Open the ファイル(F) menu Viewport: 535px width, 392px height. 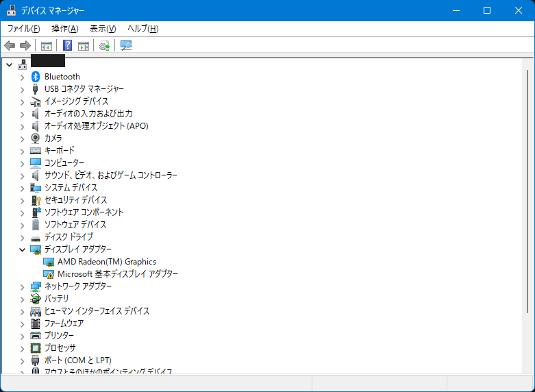click(x=23, y=29)
